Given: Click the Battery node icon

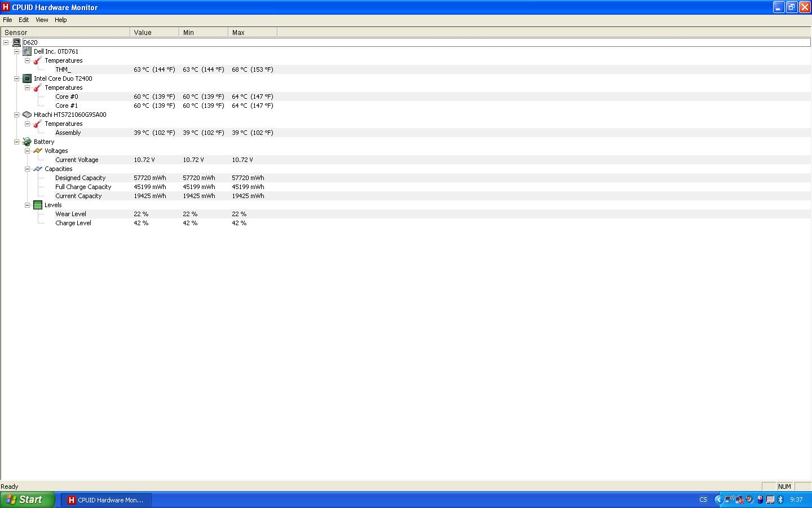Looking at the screenshot, I should (x=27, y=142).
